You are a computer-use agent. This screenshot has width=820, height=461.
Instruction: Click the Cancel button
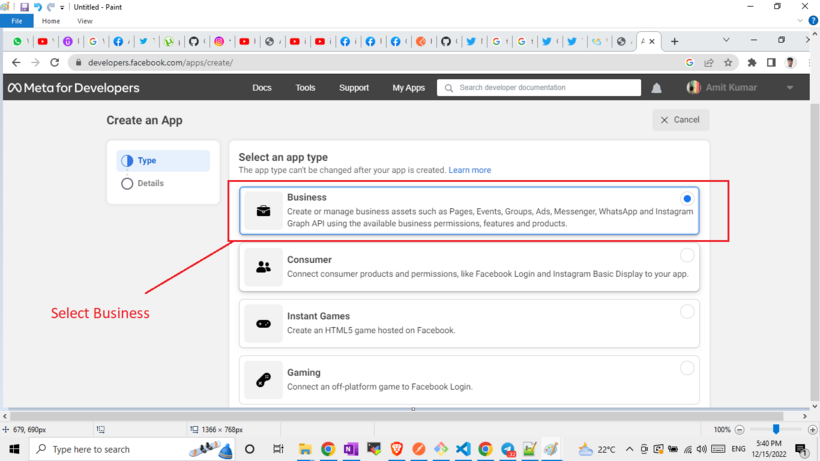[680, 120]
